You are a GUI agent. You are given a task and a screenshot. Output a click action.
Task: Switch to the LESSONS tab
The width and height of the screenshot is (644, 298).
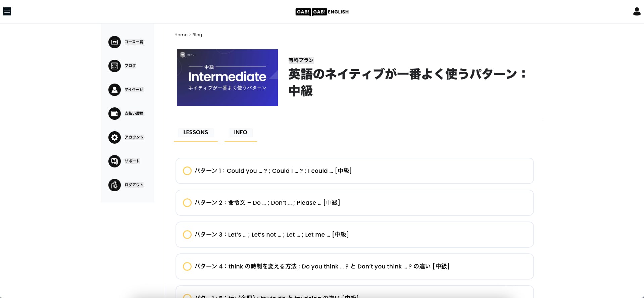coord(196,133)
